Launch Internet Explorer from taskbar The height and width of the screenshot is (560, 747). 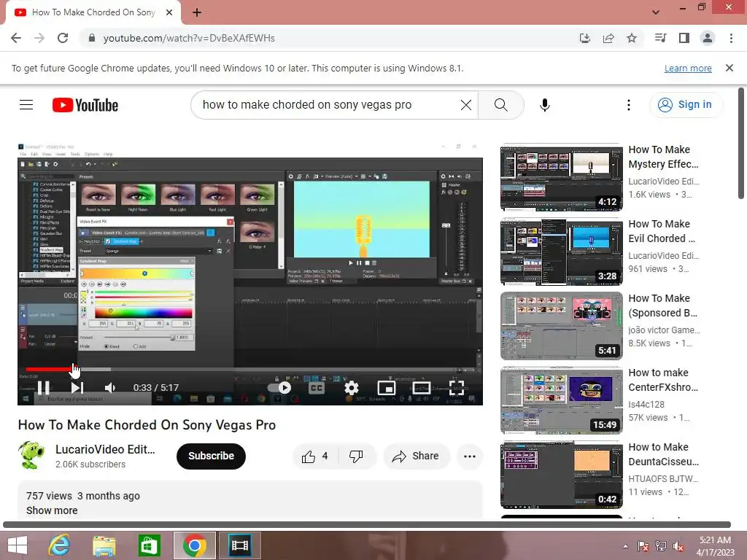click(x=60, y=545)
